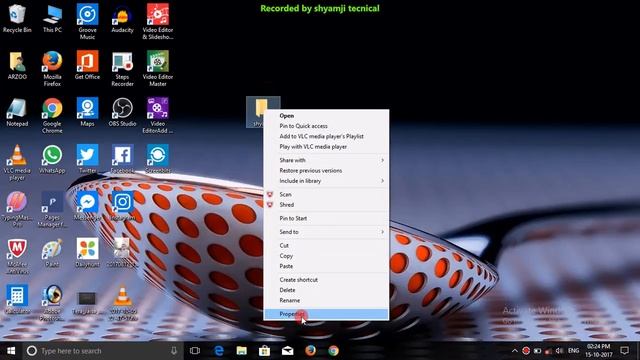The image size is (640, 360).
Task: Open the Action Center notifications icon
Action: click(x=624, y=351)
